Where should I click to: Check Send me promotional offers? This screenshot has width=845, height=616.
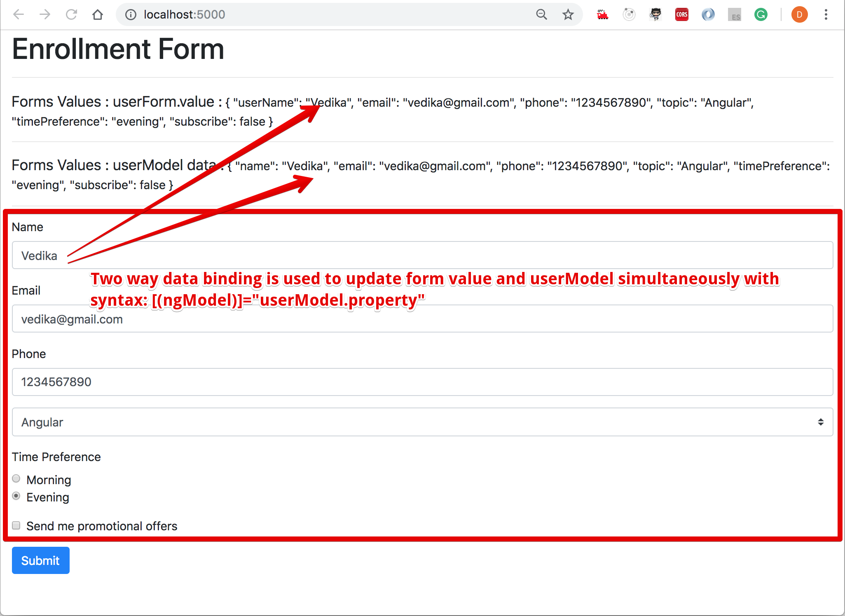click(x=16, y=525)
